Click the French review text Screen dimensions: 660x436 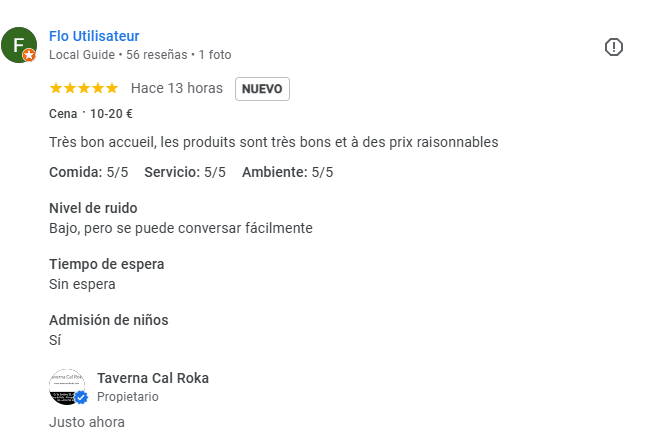pos(274,142)
